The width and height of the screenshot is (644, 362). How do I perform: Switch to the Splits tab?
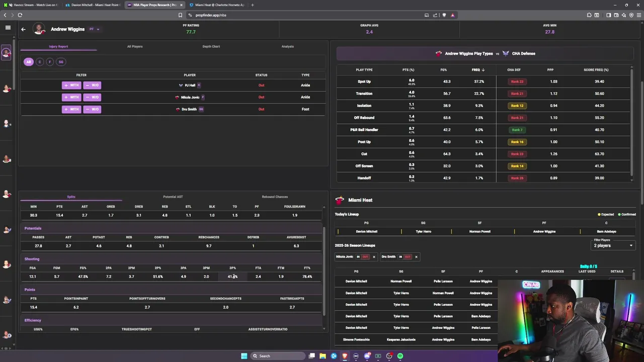(x=71, y=197)
